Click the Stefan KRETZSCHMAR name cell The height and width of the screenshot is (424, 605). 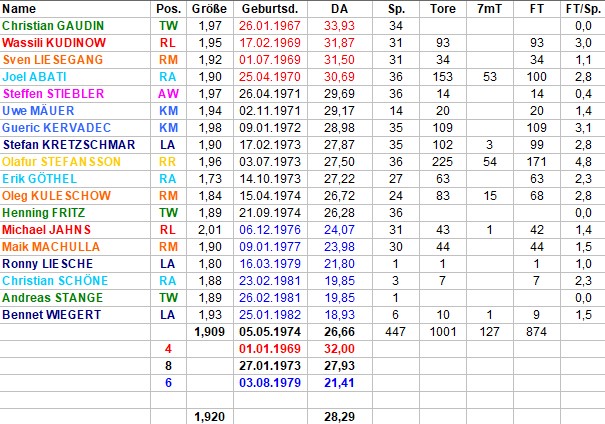point(68,145)
